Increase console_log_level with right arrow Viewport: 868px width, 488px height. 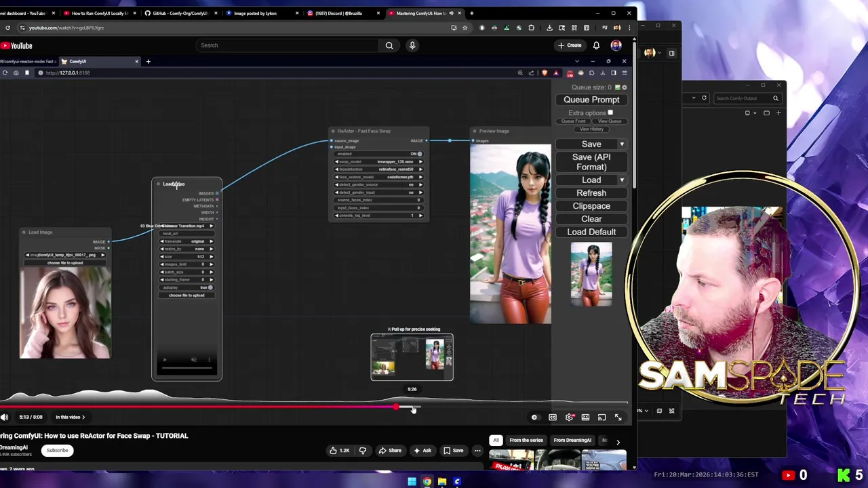coord(420,216)
